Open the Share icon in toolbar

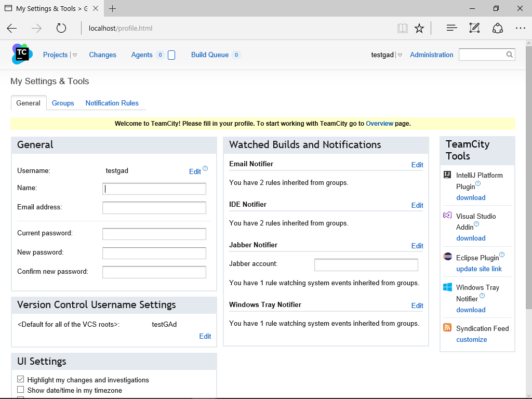click(497, 28)
